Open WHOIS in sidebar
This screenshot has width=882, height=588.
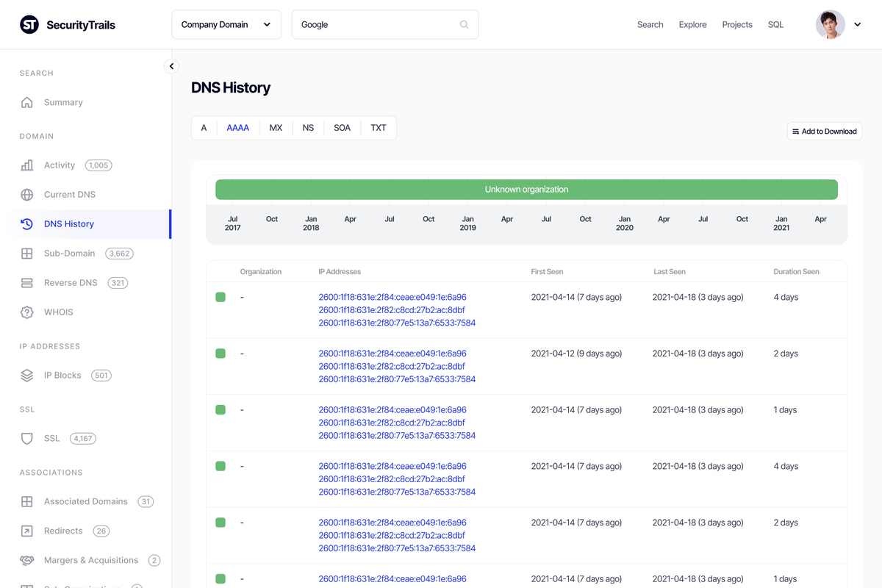point(59,312)
